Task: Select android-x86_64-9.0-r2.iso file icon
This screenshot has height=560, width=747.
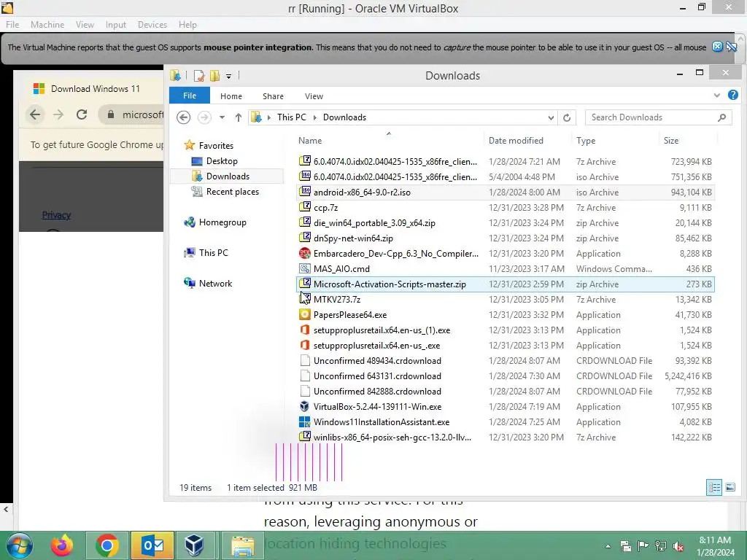Action: [x=305, y=192]
